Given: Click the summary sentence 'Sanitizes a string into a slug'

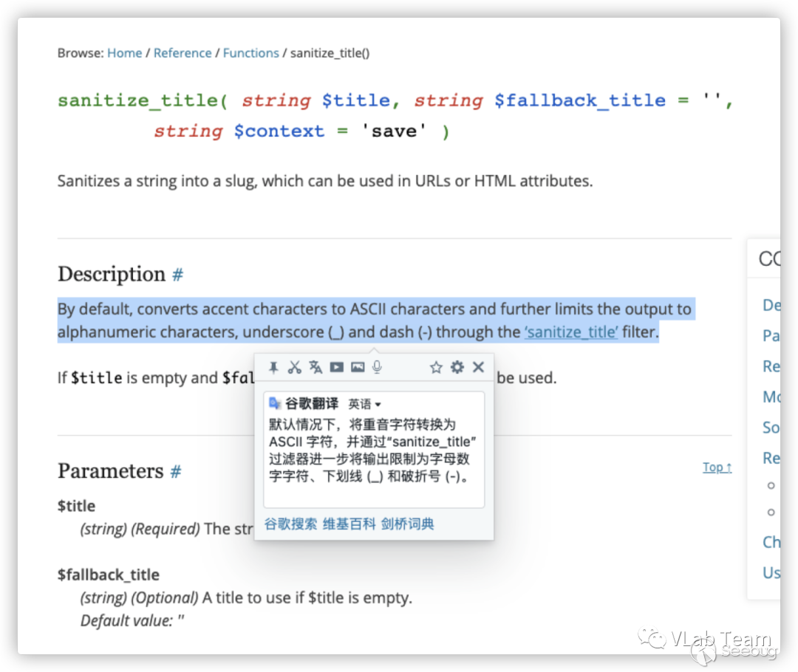Looking at the screenshot, I should point(324,181).
